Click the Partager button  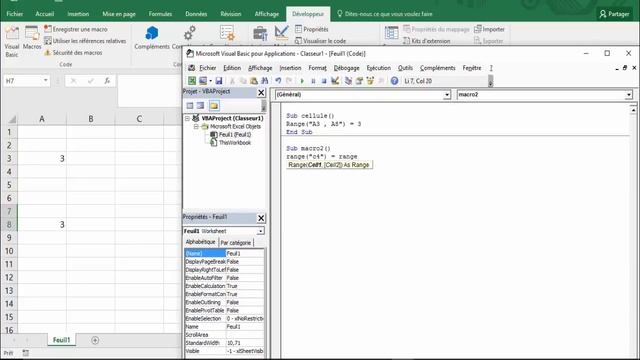[x=614, y=14]
